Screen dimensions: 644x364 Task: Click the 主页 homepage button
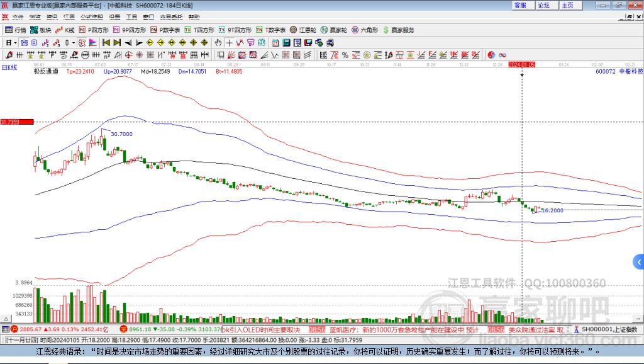coord(567,5)
